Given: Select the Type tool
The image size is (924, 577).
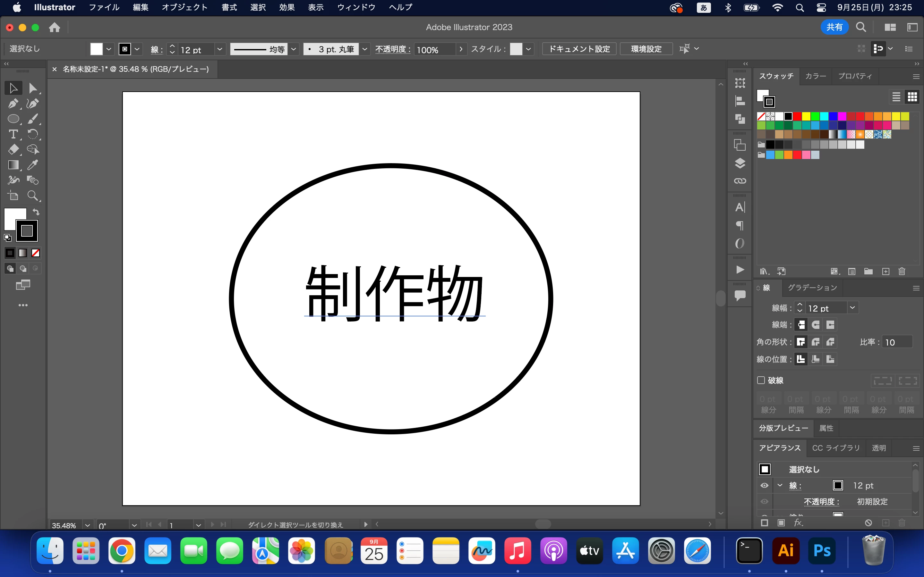Looking at the screenshot, I should 13,134.
